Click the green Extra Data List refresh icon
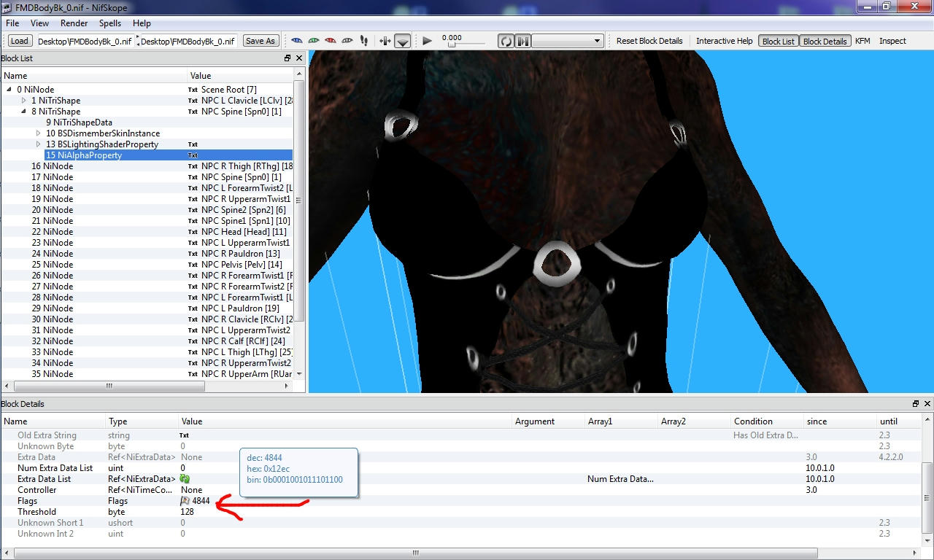The width and height of the screenshot is (934, 560). 185,479
